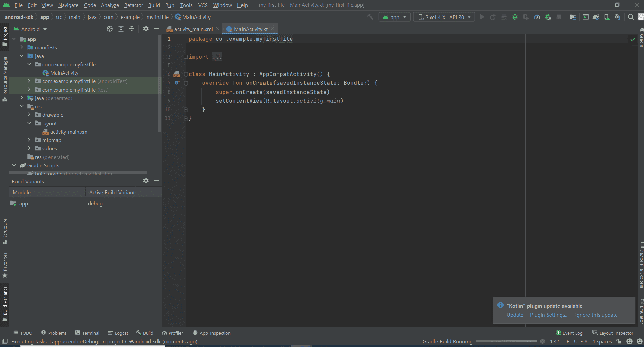Expand the drawable folder in tree
The width and height of the screenshot is (644, 347).
click(29, 115)
